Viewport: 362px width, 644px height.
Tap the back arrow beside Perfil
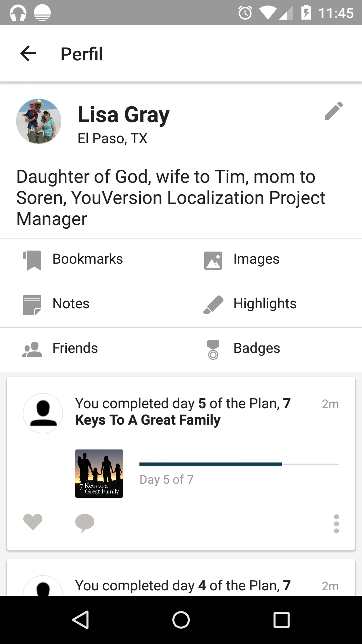(28, 54)
